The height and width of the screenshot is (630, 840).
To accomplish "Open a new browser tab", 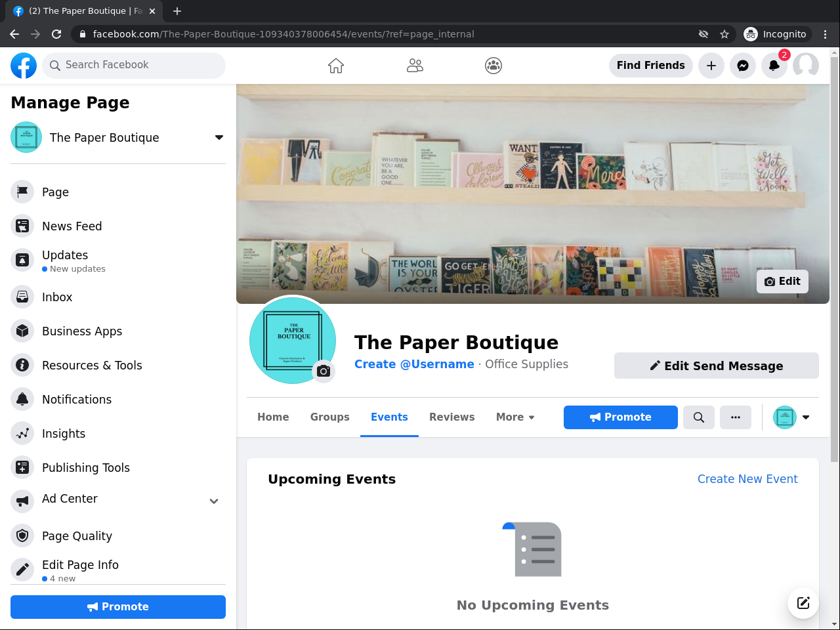I will pos(177,11).
